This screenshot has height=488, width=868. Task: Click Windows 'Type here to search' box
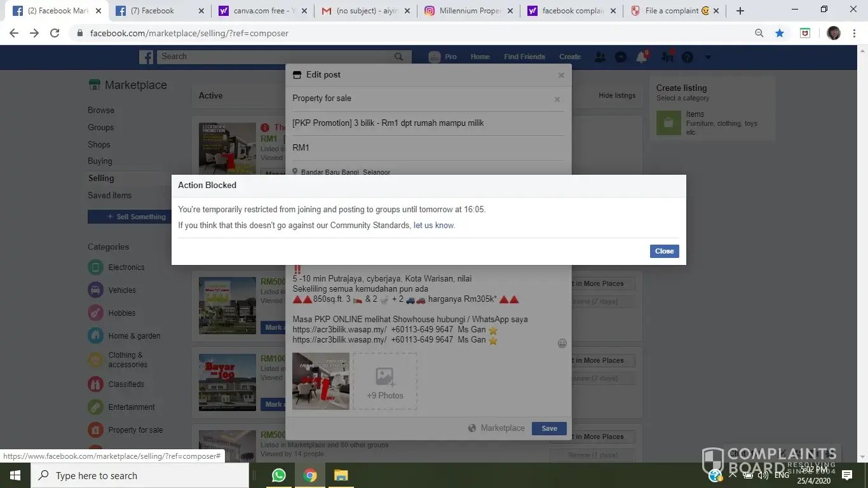click(140, 475)
